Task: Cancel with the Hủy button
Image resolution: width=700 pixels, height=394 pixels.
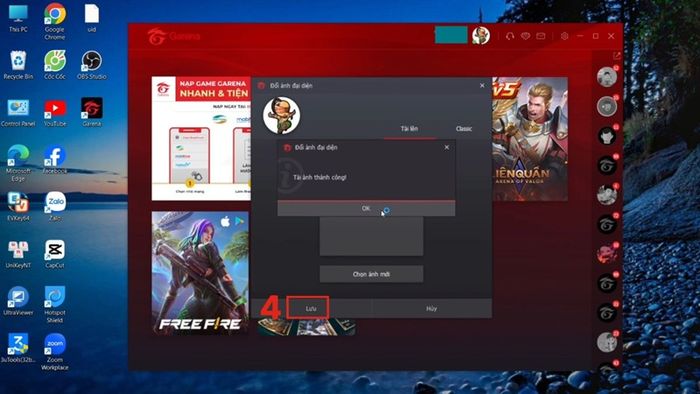Action: tap(431, 308)
